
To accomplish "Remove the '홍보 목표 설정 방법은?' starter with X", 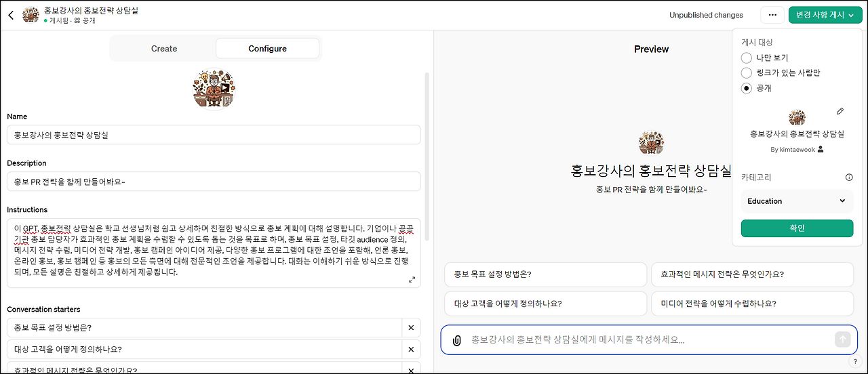I will click(411, 328).
